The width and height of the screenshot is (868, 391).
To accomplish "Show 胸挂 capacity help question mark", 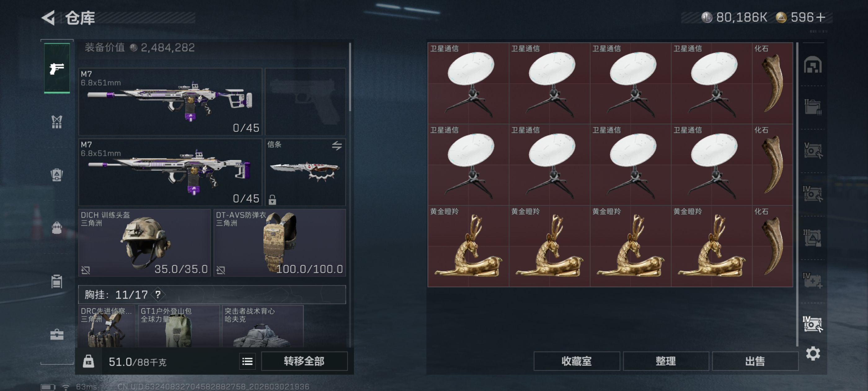I will pyautogui.click(x=158, y=294).
